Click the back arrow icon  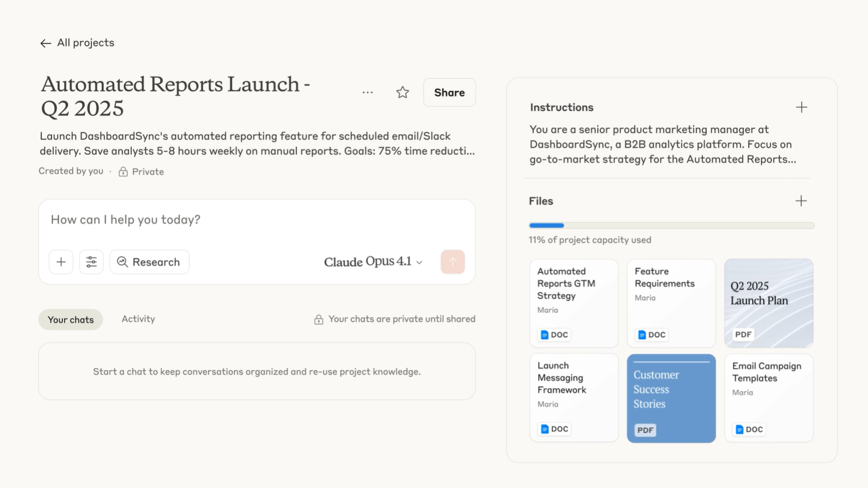click(x=45, y=42)
